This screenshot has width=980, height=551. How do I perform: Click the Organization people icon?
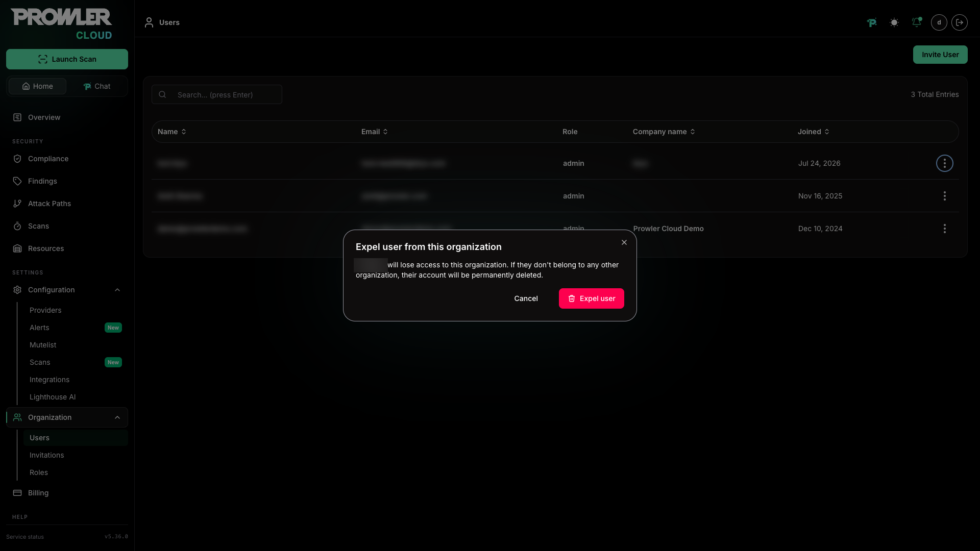pos(17,417)
